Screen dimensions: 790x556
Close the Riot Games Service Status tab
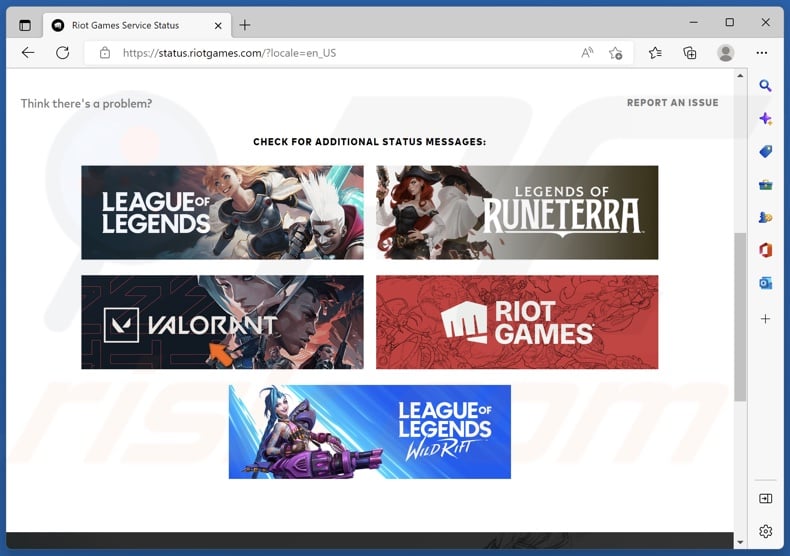point(218,26)
